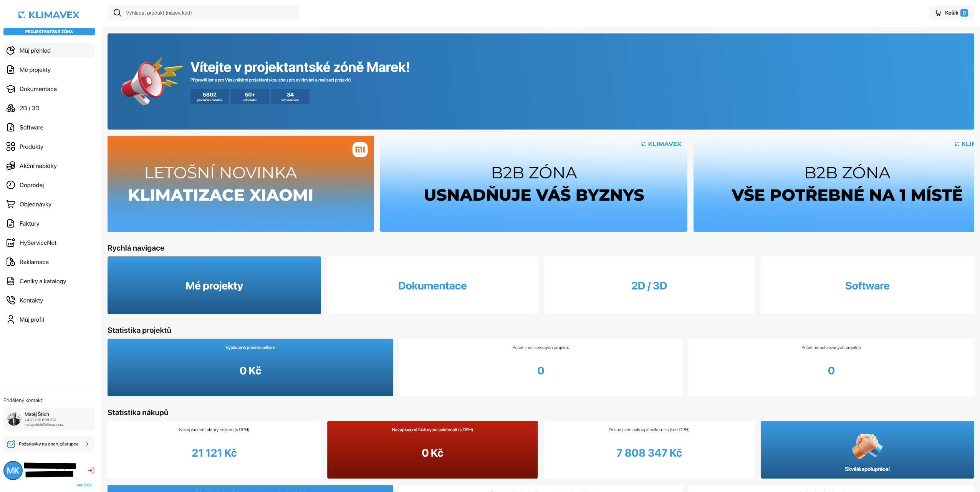Screen dimensions: 980x492
Task: Click the handshake icon in Skvělá spolupráce card
Action: [x=867, y=446]
